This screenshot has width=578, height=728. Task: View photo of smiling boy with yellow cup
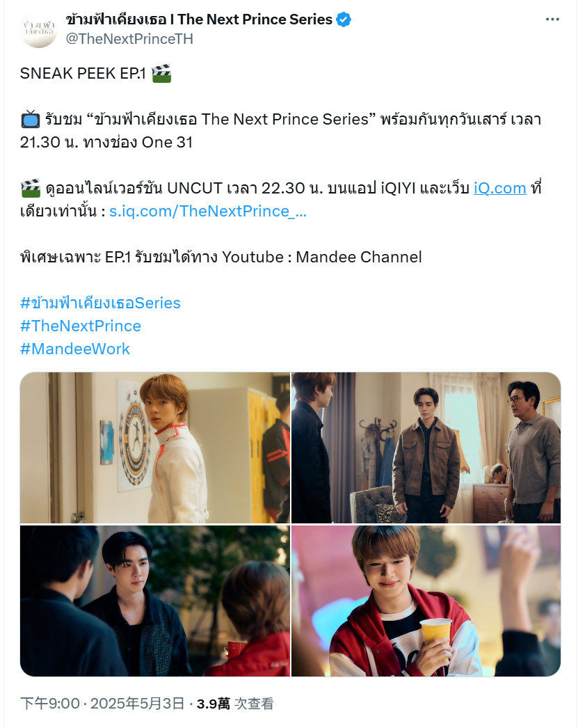point(426,601)
